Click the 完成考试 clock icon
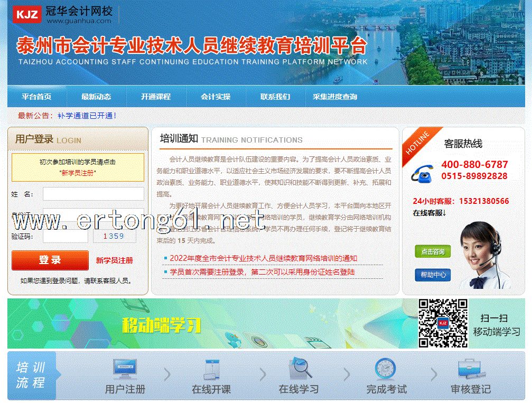The image size is (532, 403). pyautogui.click(x=386, y=369)
